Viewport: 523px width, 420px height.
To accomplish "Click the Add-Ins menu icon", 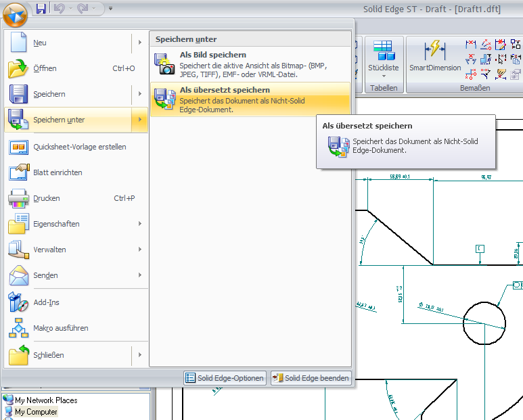I will tap(18, 302).
